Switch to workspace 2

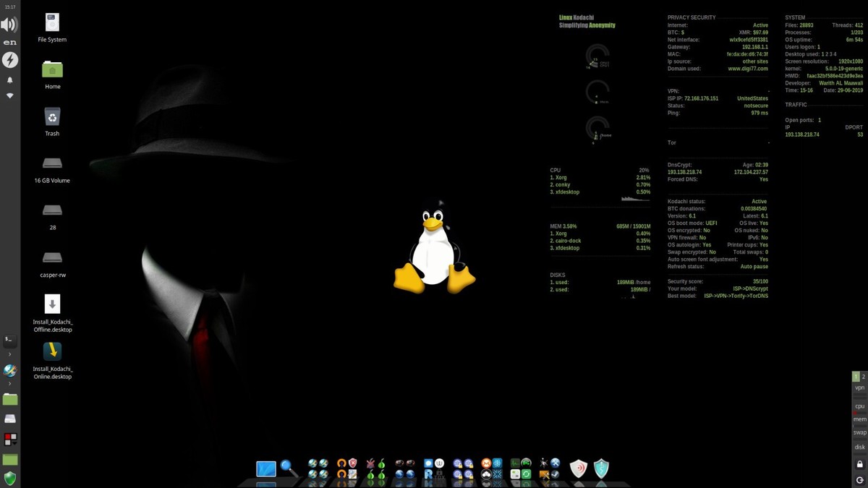pyautogui.click(x=863, y=377)
